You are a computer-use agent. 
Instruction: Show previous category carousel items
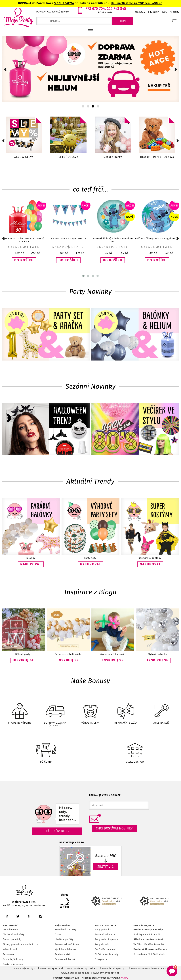tap(3, 141)
